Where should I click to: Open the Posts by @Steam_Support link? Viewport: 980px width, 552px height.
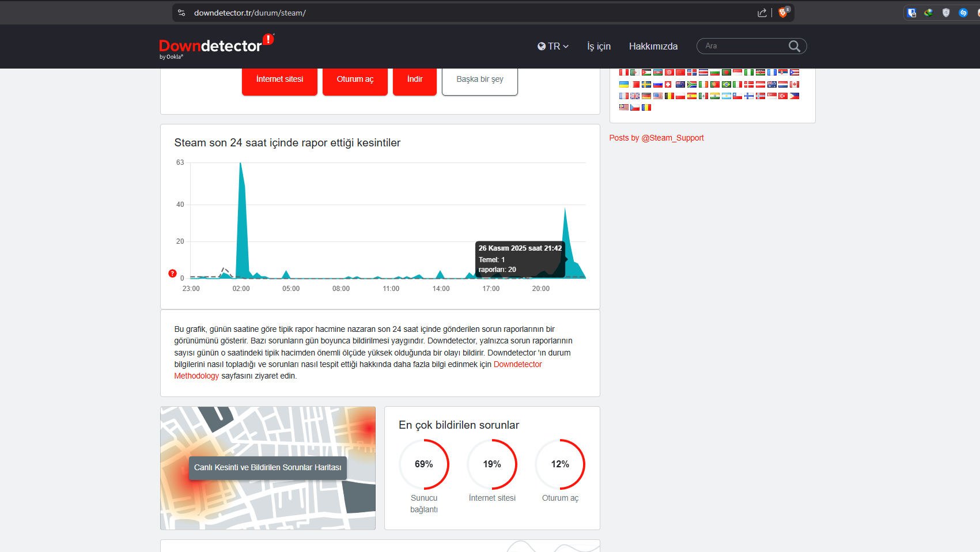click(x=656, y=138)
